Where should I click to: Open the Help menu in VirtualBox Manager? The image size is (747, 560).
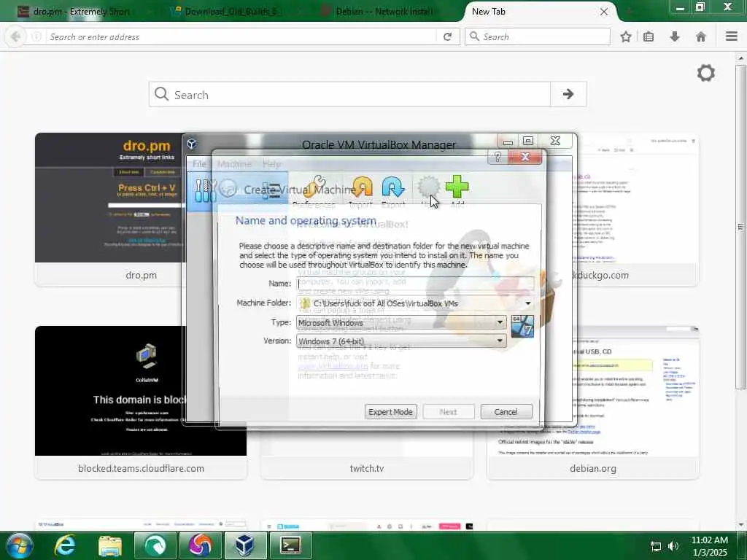point(271,164)
